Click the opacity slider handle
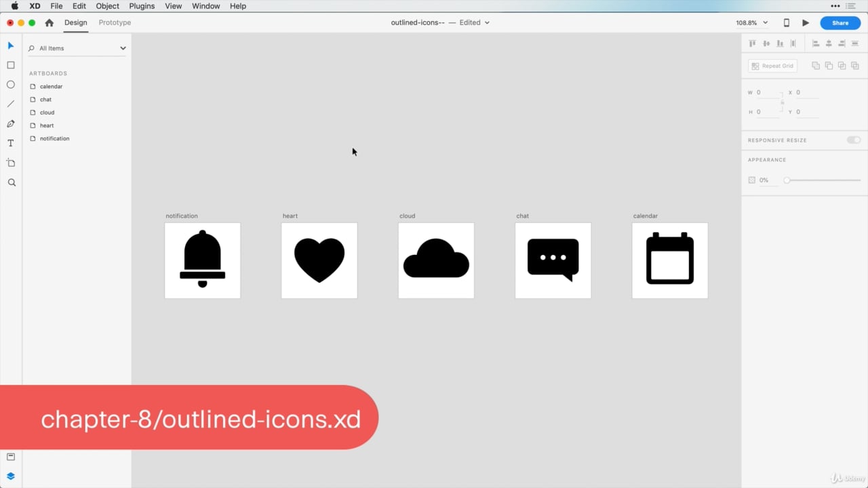The image size is (868, 488). 787,180
